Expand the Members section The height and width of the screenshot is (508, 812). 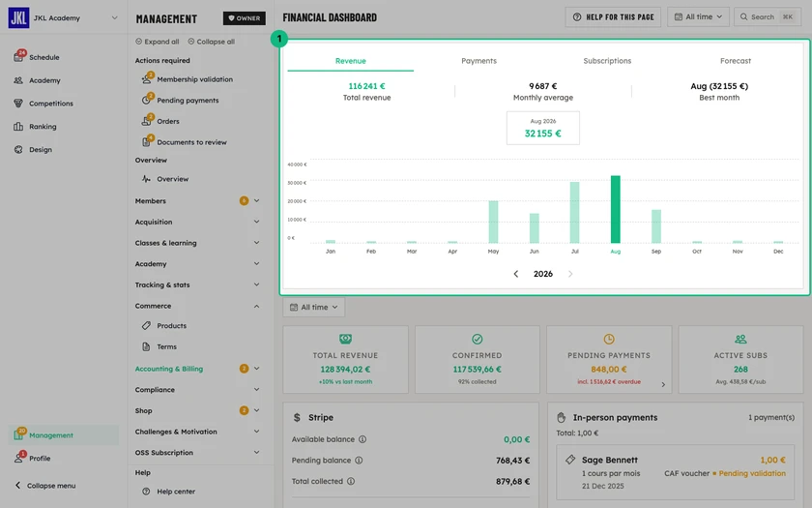coord(256,200)
